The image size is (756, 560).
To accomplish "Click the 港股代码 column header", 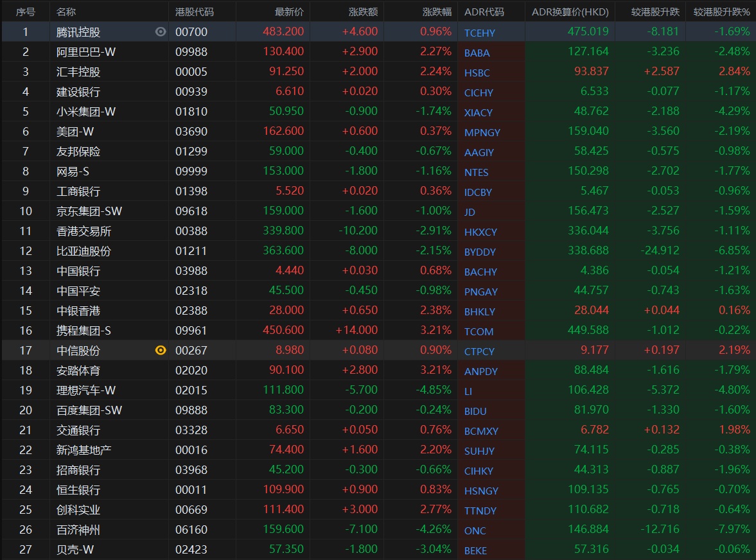I will [195, 12].
